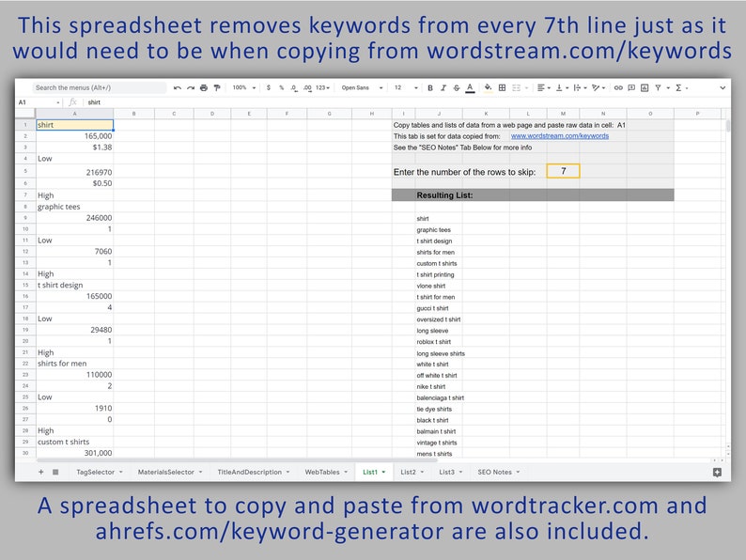Open the font size 12 dropdown
The width and height of the screenshot is (746, 560).
click(406, 87)
